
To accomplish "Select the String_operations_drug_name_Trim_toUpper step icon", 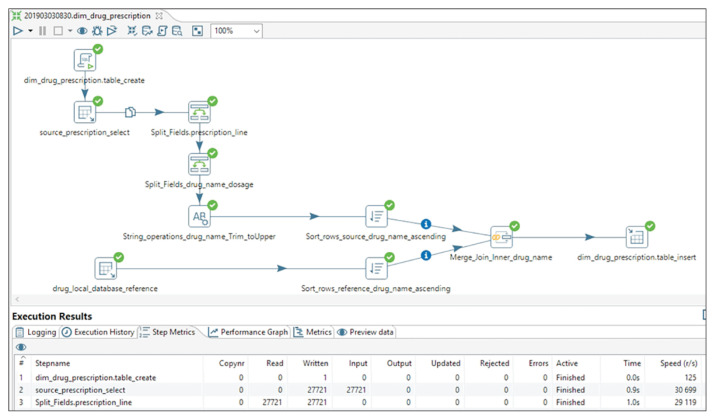I will tap(199, 216).
